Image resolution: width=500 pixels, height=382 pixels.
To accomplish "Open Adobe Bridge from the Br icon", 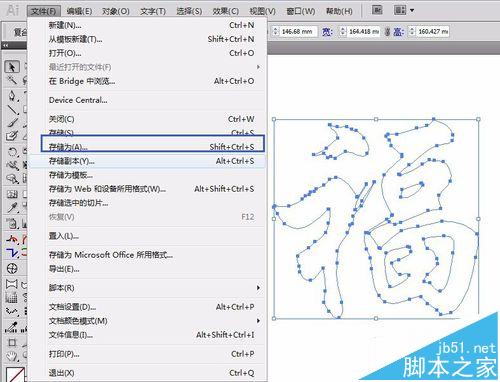I will click(x=377, y=10).
